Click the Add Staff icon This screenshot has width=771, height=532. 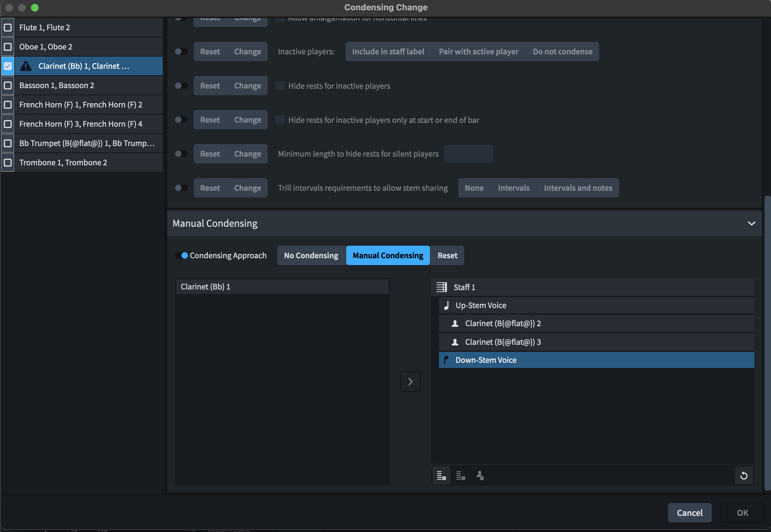[441, 476]
